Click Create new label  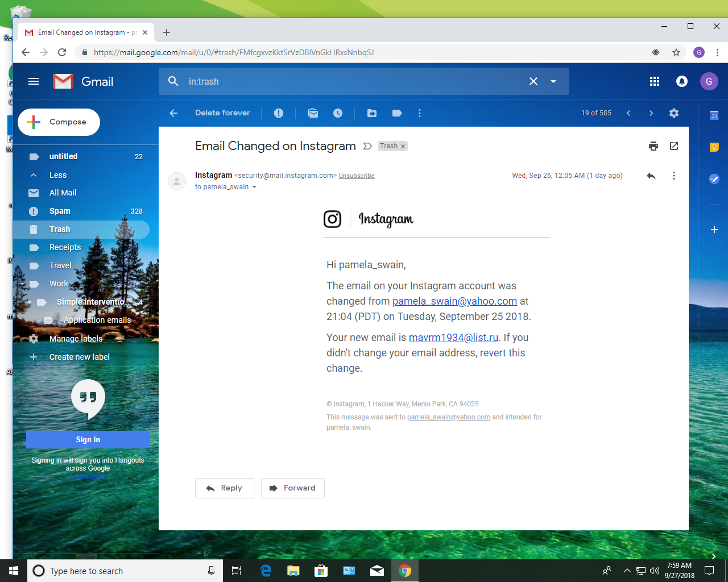point(80,357)
